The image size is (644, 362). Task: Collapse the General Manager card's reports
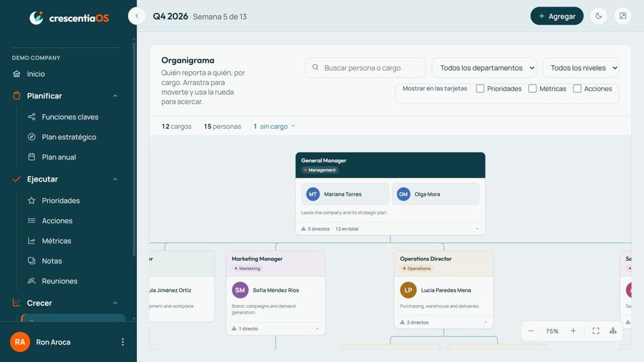point(477,229)
